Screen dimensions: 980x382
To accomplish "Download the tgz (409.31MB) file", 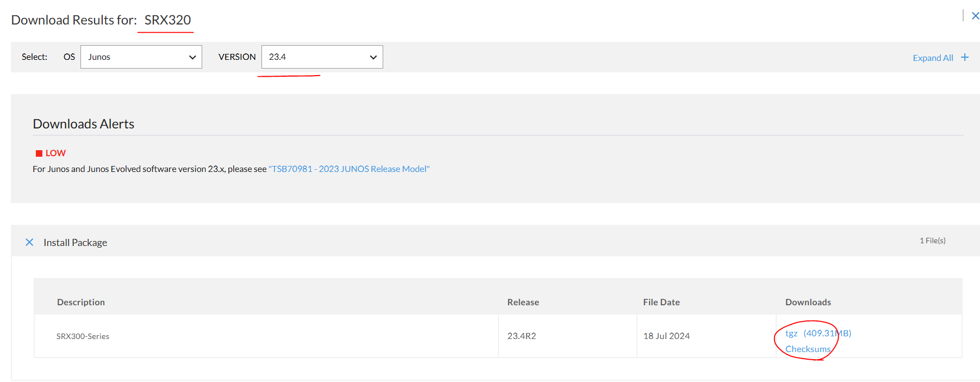I will pos(818,333).
